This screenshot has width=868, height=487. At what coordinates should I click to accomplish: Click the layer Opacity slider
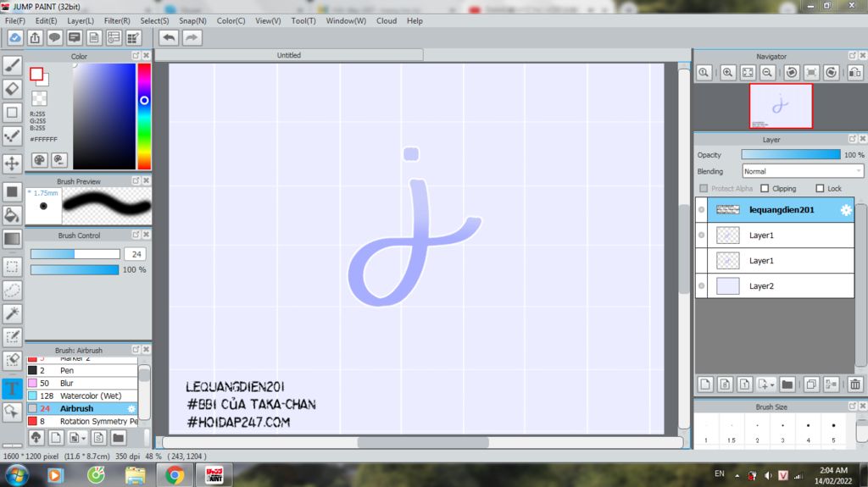(791, 155)
